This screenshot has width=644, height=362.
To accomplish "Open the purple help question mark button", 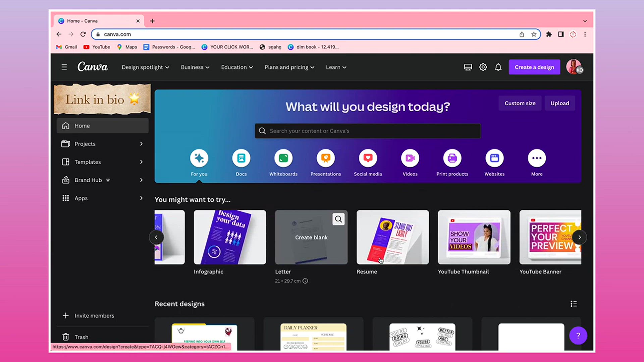I will click(x=578, y=336).
